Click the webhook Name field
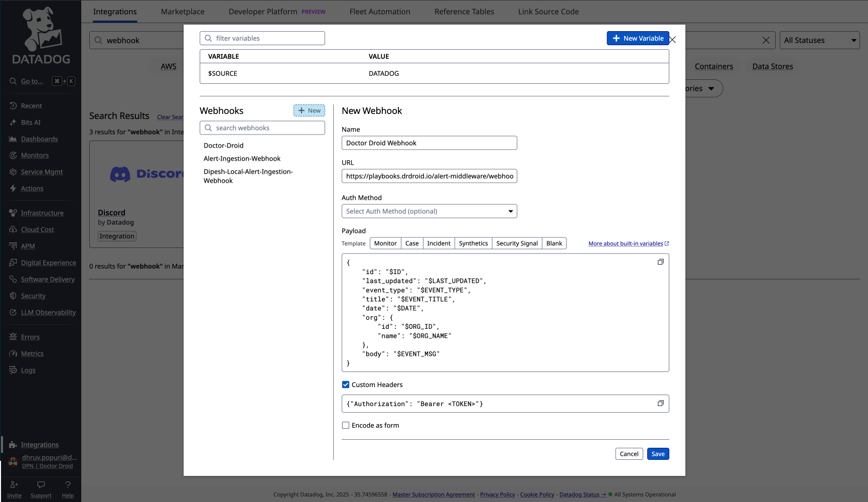The image size is (868, 502). [429, 143]
